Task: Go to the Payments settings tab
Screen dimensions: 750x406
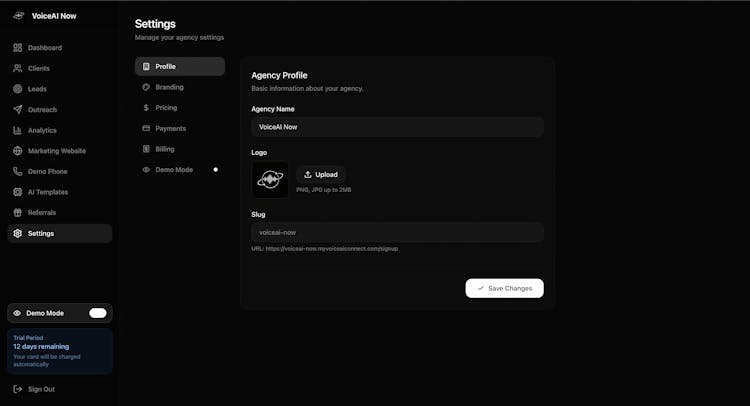Action: tap(170, 129)
